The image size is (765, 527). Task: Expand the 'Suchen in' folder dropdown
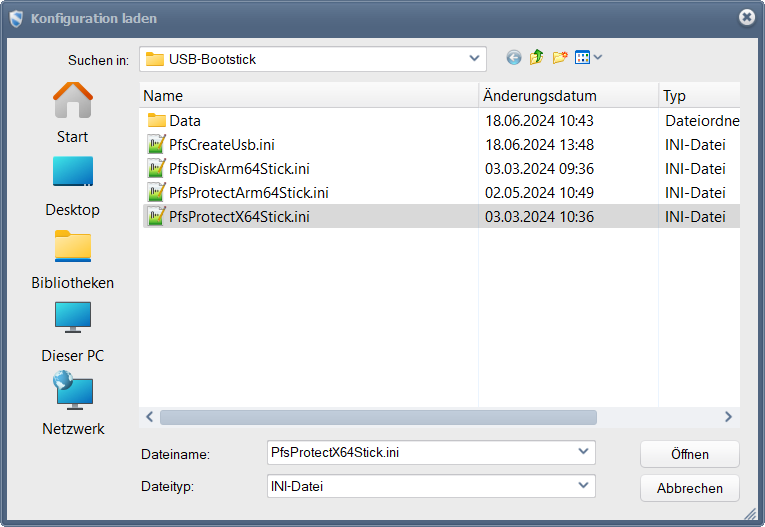tap(474, 59)
